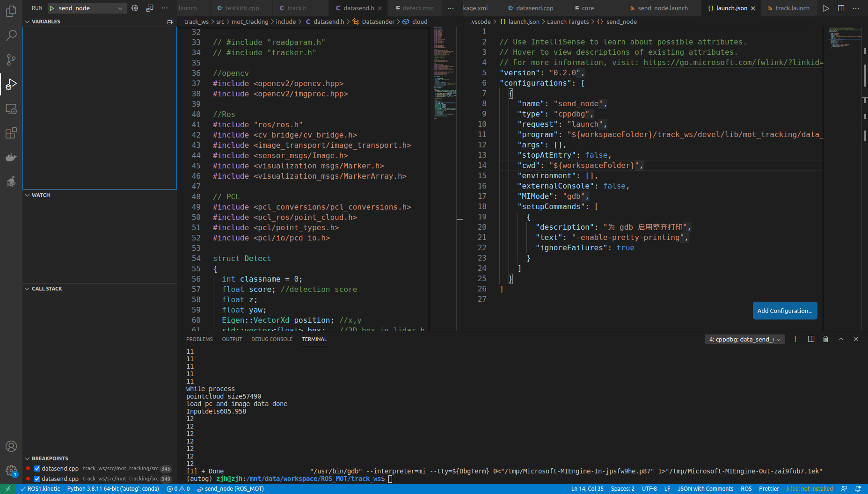Click the Add Configuration... button
Image resolution: width=868 pixels, height=494 pixels.
(x=785, y=311)
